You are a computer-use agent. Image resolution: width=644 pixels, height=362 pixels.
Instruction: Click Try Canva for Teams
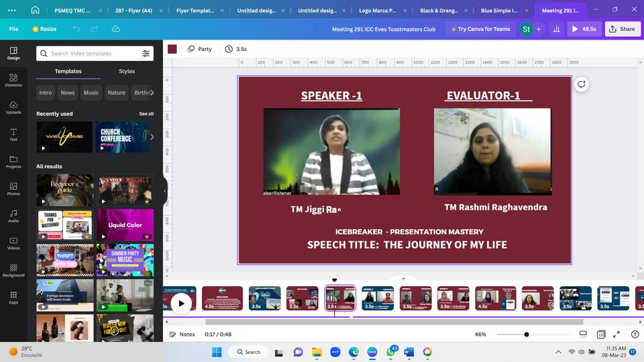click(x=480, y=29)
